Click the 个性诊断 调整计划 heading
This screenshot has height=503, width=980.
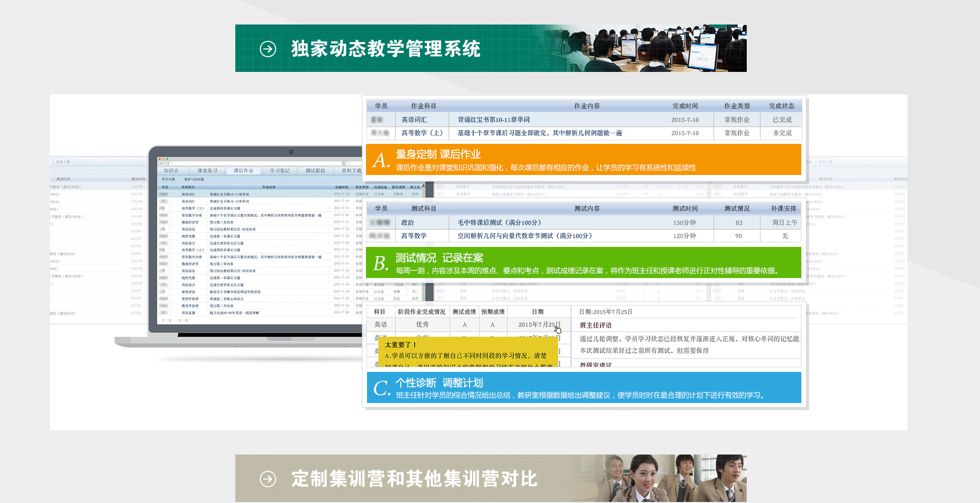tap(439, 383)
